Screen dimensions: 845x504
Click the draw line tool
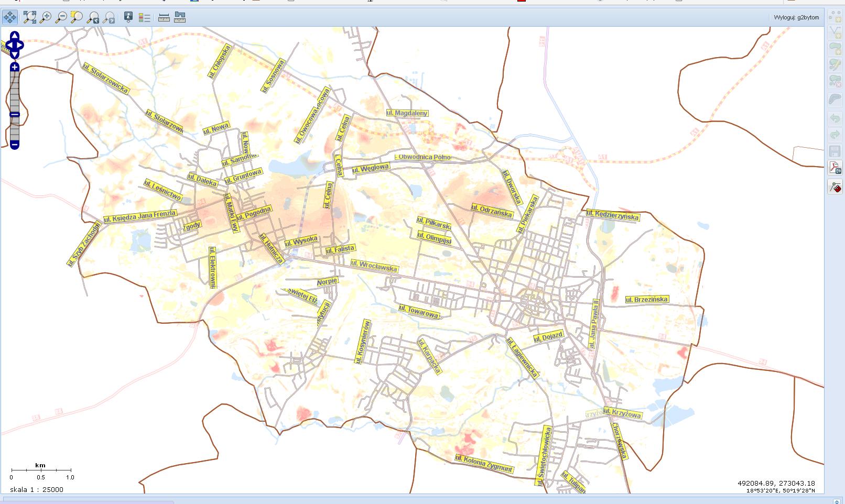point(835,32)
